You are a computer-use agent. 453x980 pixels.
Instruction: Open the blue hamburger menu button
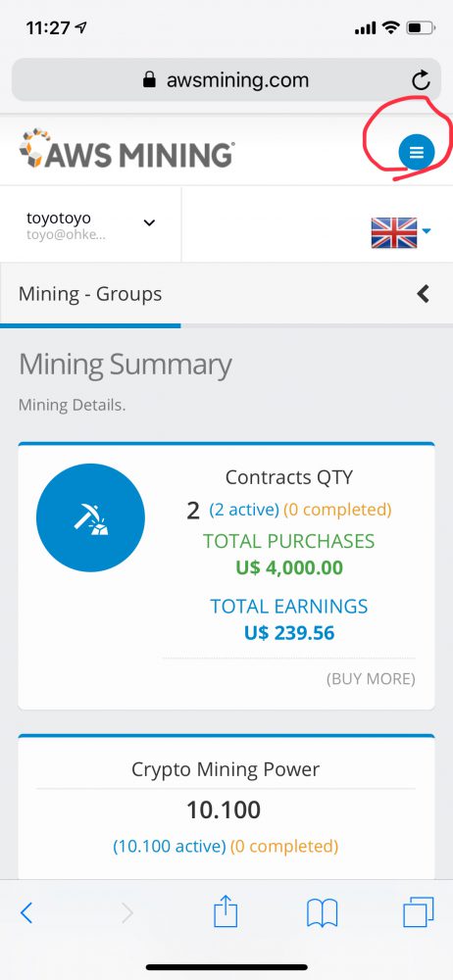[x=417, y=152]
